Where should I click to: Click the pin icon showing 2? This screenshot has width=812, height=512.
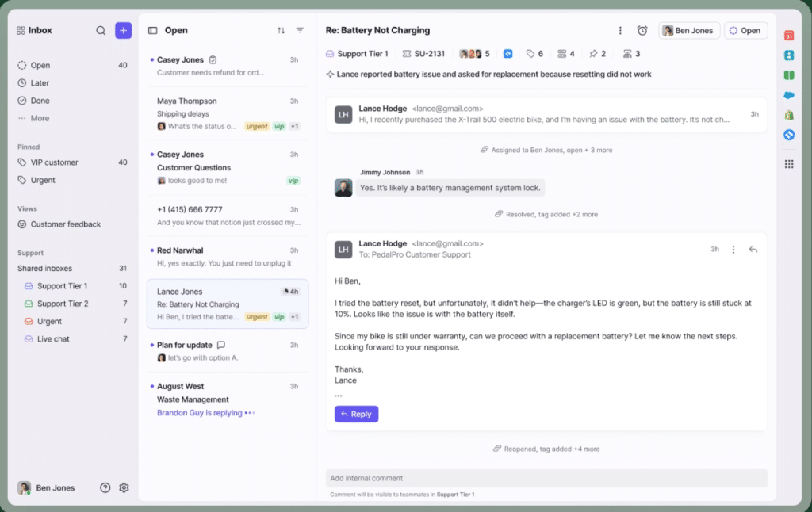click(x=598, y=54)
